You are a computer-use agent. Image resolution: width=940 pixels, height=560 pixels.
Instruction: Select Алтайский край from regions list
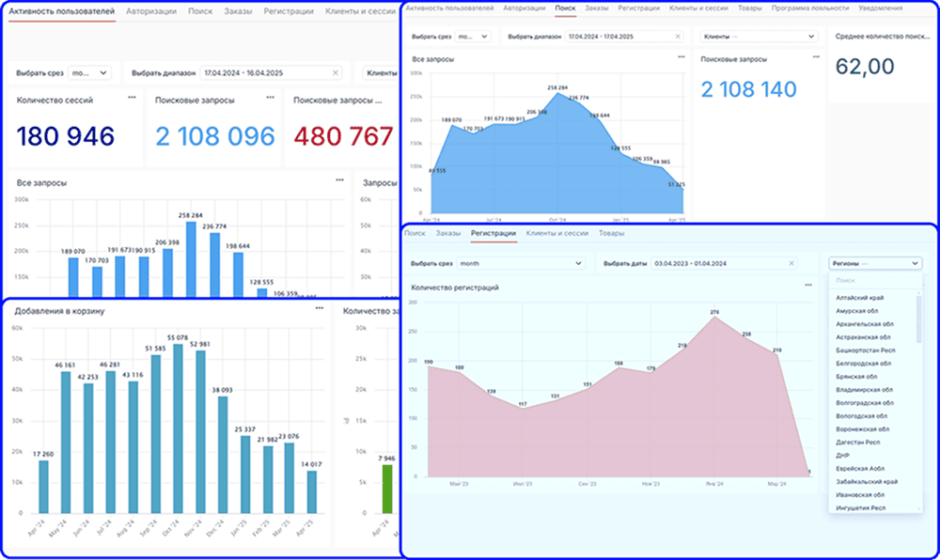pyautogui.click(x=859, y=298)
